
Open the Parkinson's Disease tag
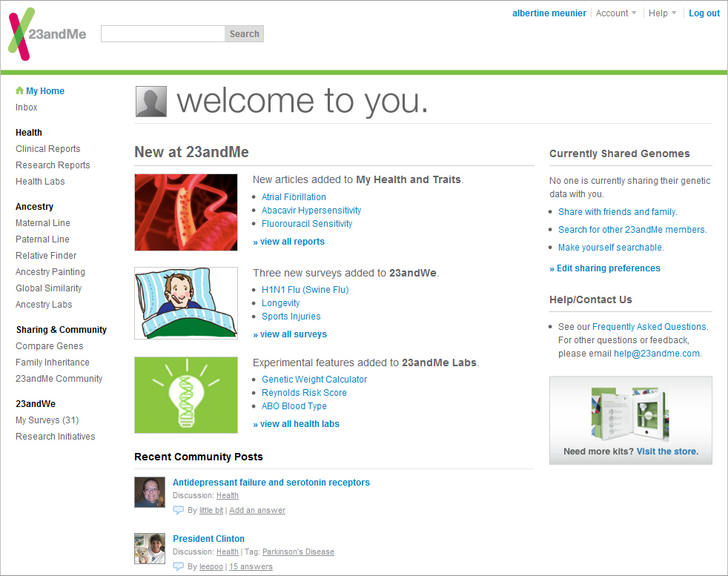298,552
